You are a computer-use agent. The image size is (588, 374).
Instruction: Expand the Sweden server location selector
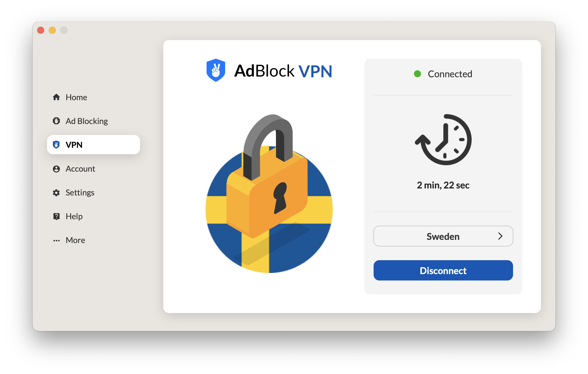point(443,236)
